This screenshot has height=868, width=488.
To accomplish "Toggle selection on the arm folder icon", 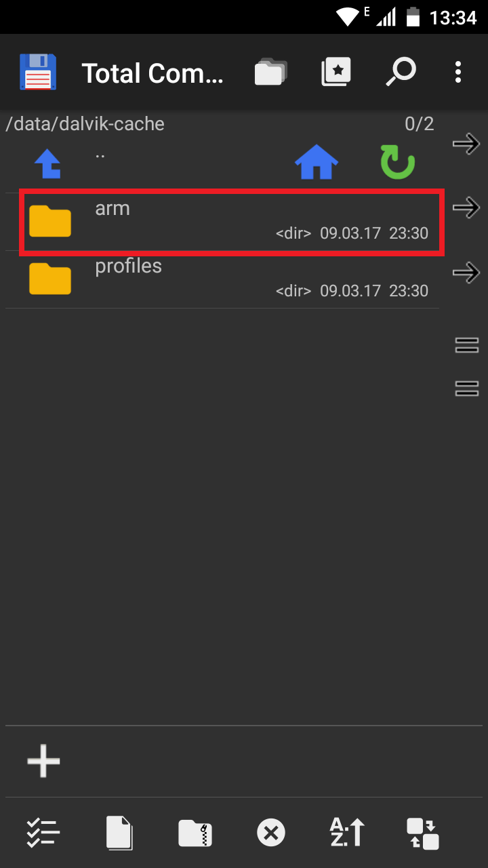I will pos(50,222).
